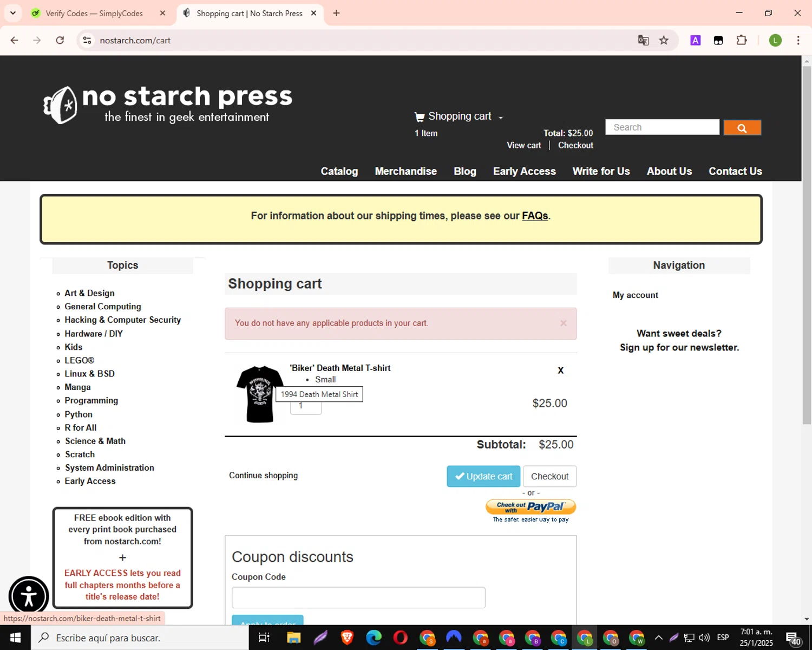Click Checkout link in the header
The image size is (812, 650).
(575, 145)
